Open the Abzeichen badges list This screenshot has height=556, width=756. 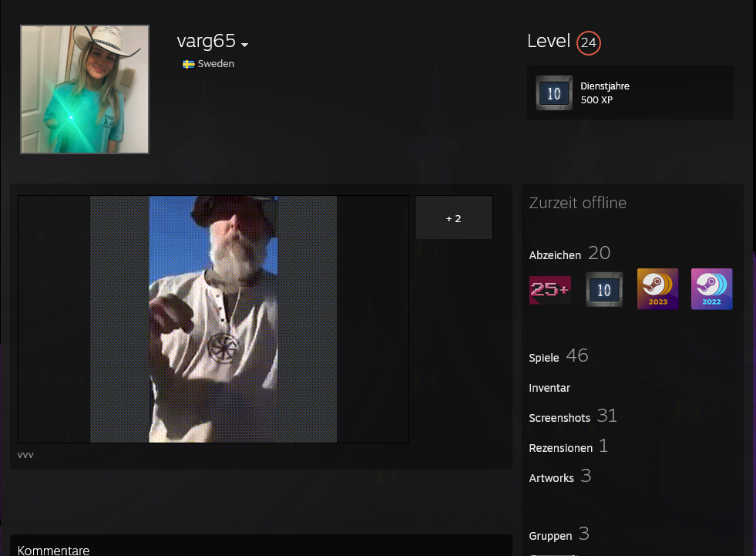[555, 255]
